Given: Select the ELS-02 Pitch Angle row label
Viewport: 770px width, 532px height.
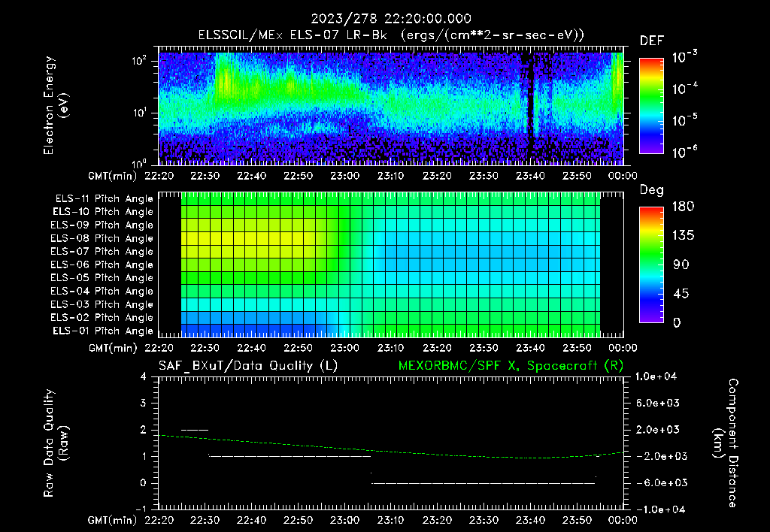Looking at the screenshot, I should coord(102,318).
